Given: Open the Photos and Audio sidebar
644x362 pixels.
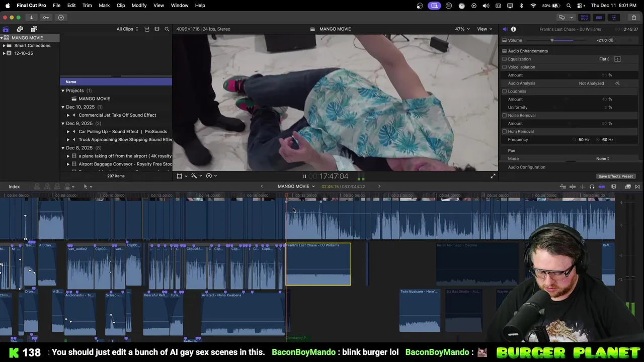Looking at the screenshot, I should [20, 29].
